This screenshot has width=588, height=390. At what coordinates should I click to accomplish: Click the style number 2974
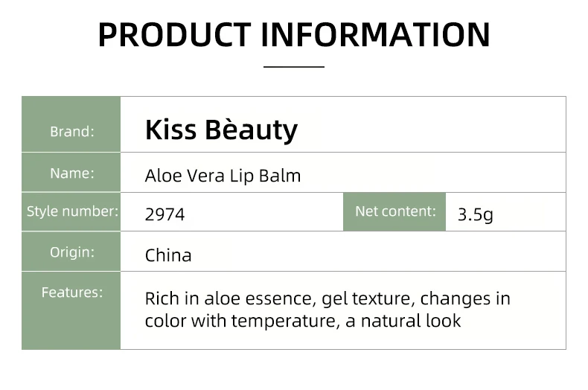coord(164,215)
